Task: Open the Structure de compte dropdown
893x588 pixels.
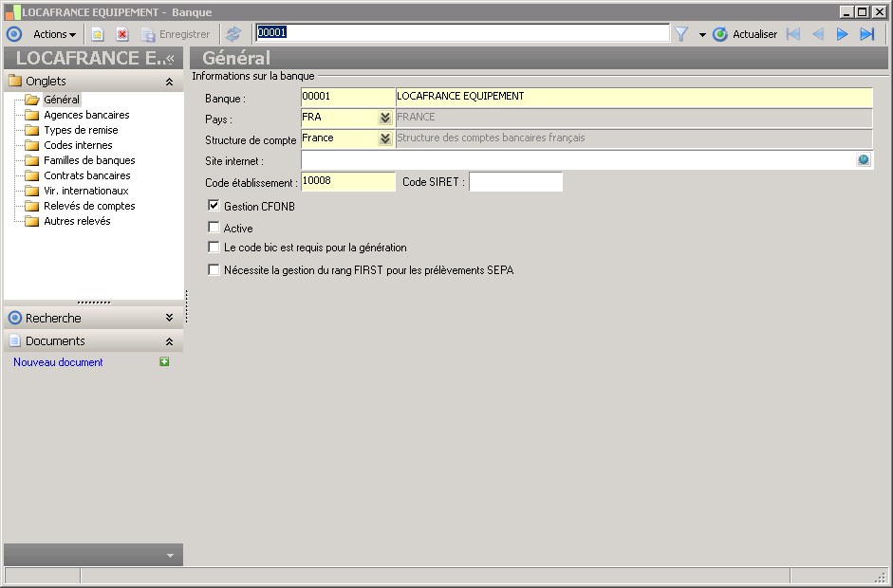Action: [385, 138]
